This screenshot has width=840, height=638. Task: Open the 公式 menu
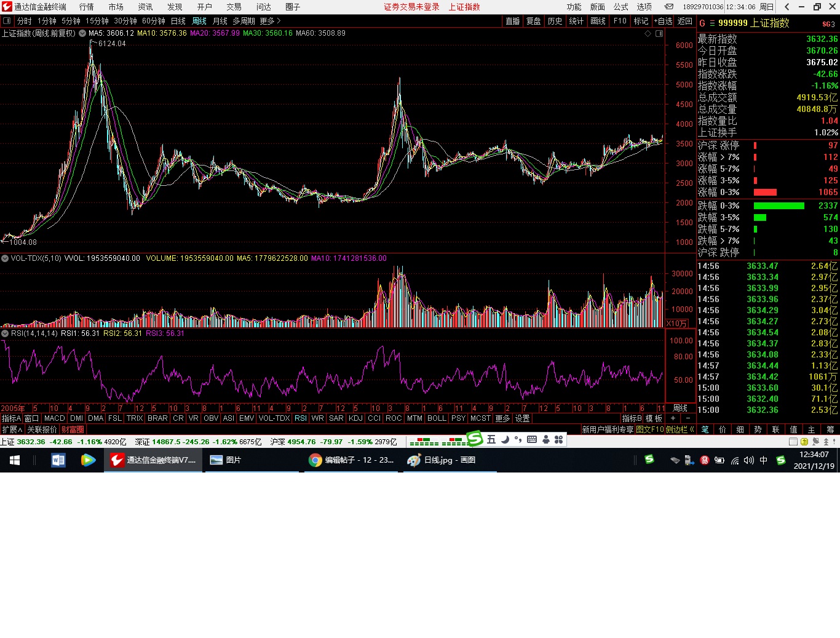pyautogui.click(x=621, y=7)
